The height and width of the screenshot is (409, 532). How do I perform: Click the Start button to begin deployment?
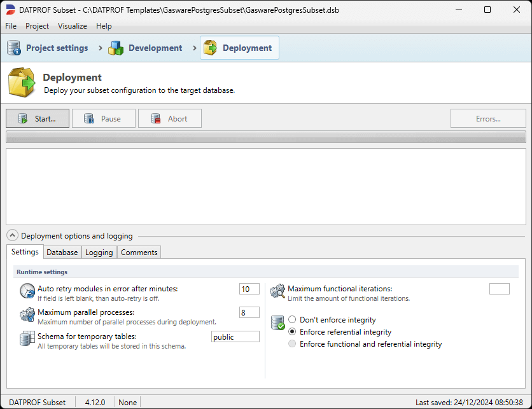37,118
